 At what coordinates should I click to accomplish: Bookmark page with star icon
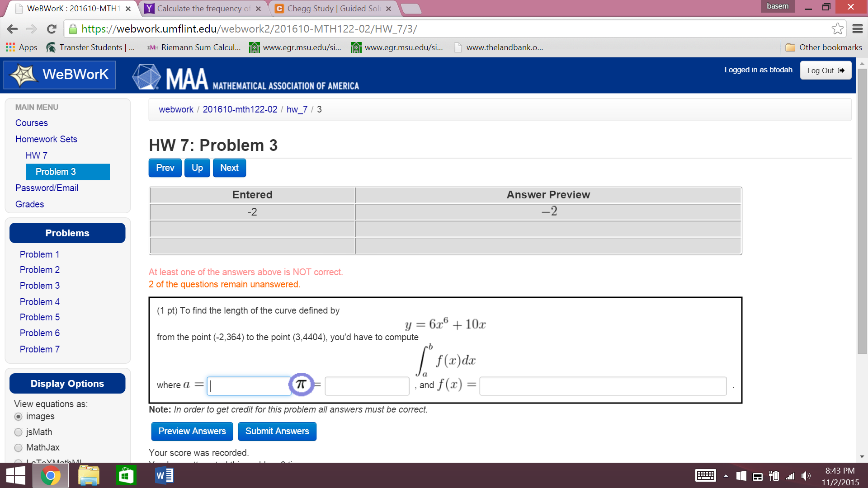(x=837, y=29)
